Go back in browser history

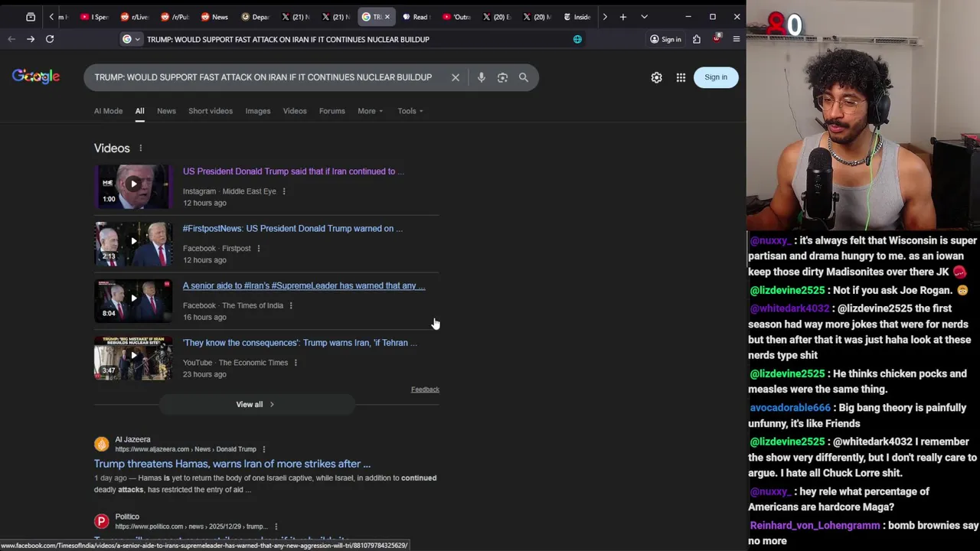point(11,39)
